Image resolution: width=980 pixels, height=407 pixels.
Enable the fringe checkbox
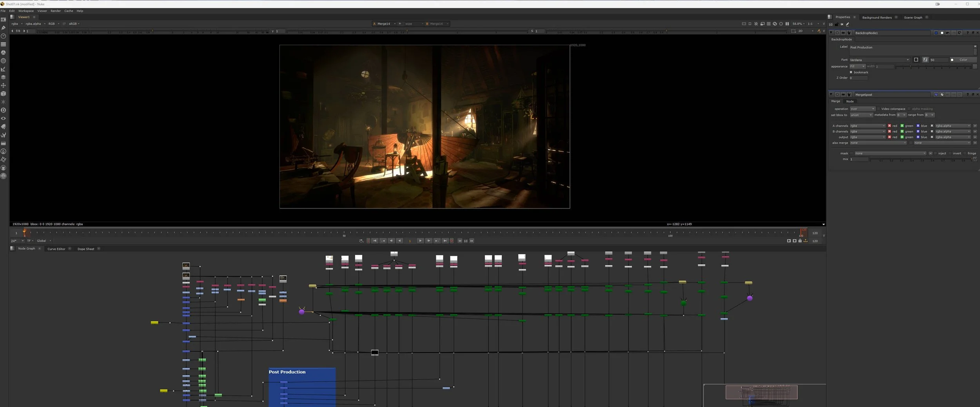tap(965, 153)
